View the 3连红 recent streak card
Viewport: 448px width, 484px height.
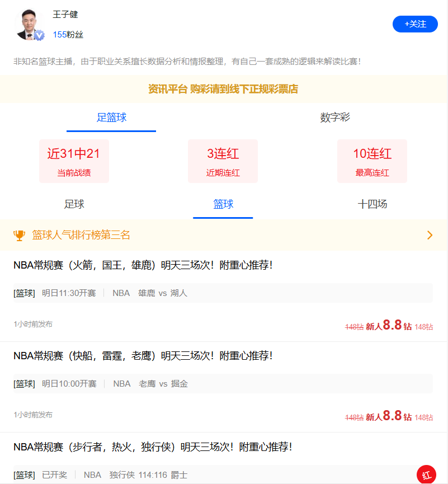[223, 161]
